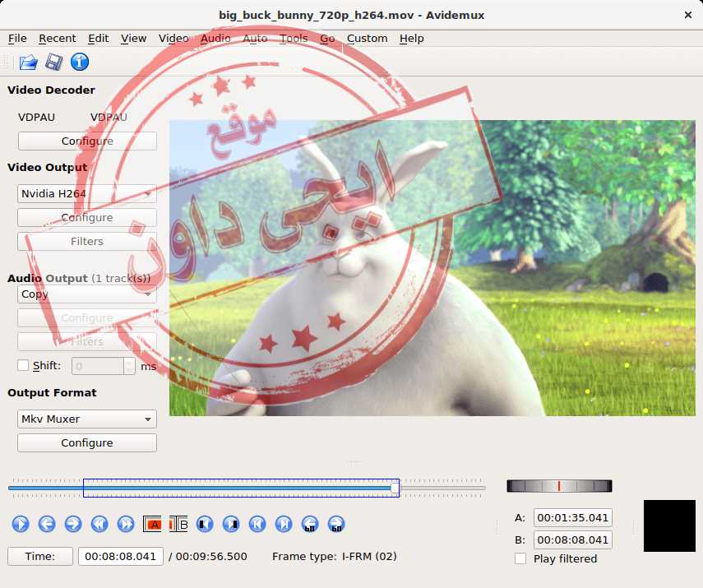Save video using the floppy disk icon
The height and width of the screenshot is (588, 703).
[53, 62]
